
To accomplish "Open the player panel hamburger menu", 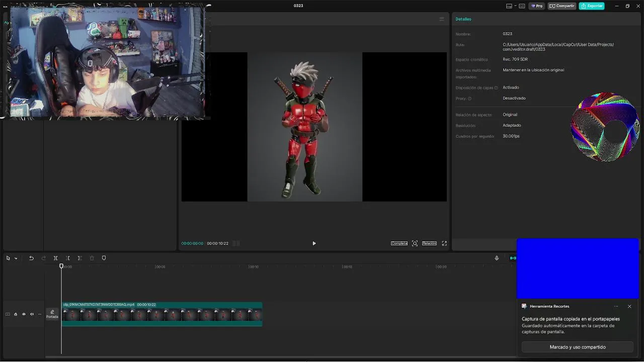I will [x=442, y=19].
